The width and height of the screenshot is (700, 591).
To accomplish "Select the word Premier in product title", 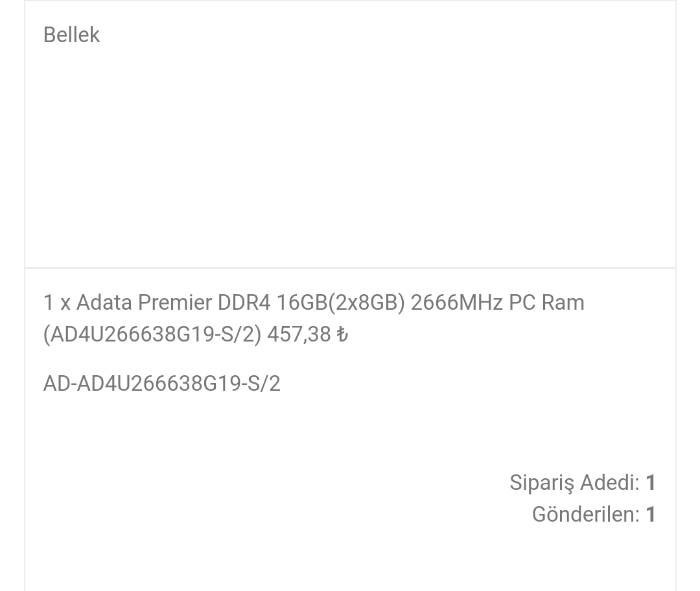I will 175,302.
